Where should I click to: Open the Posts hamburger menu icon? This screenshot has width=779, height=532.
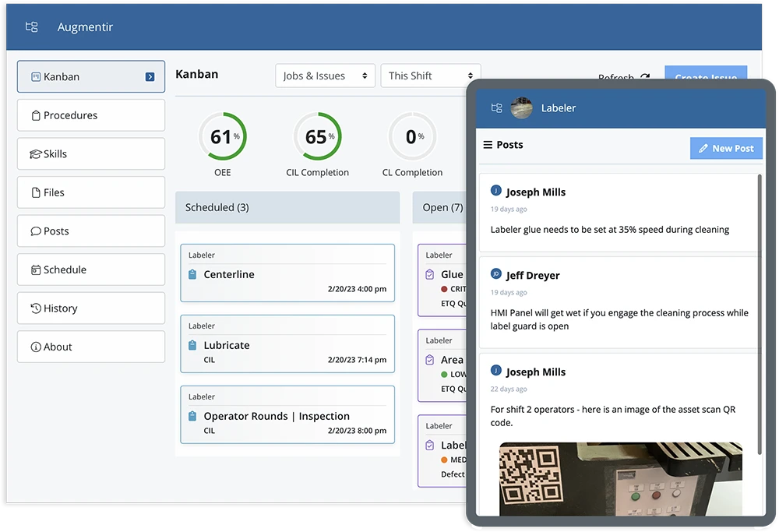point(488,145)
